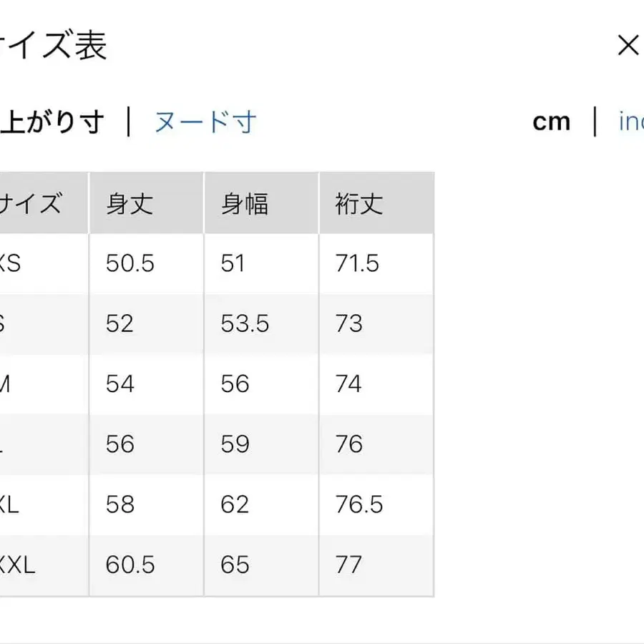Click the 裄丈 value 71.5 for XS
644x644 pixels.
click(x=356, y=263)
